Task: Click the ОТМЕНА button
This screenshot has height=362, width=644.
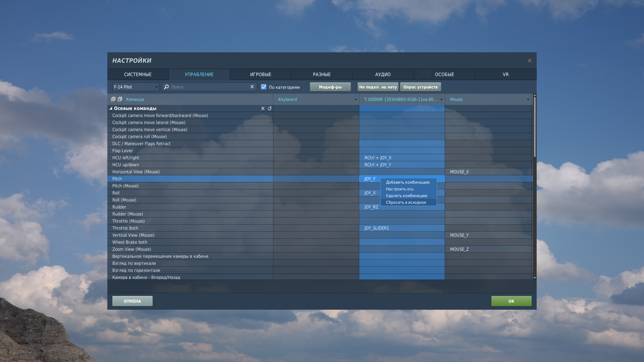Action: (132, 301)
